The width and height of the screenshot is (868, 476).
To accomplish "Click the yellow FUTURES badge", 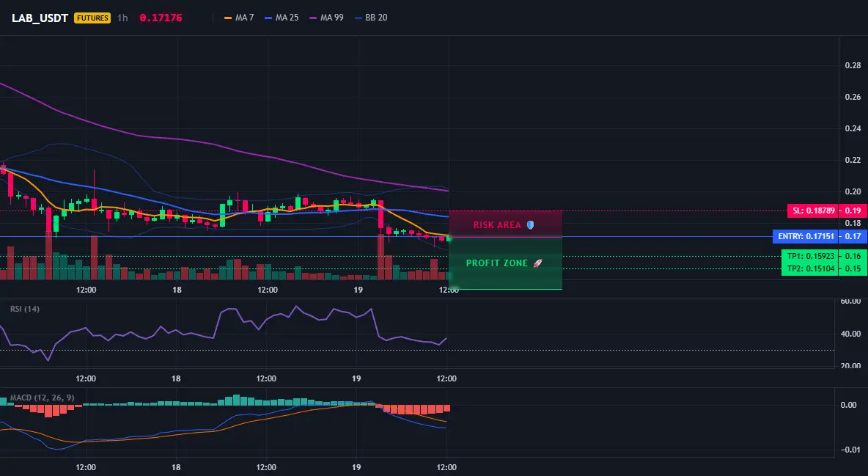I will [92, 18].
